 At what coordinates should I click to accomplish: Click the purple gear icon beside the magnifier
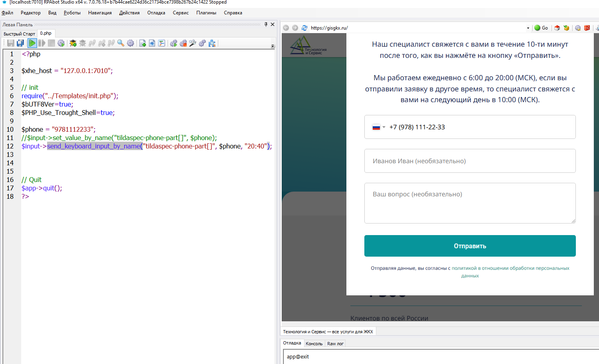[130, 43]
